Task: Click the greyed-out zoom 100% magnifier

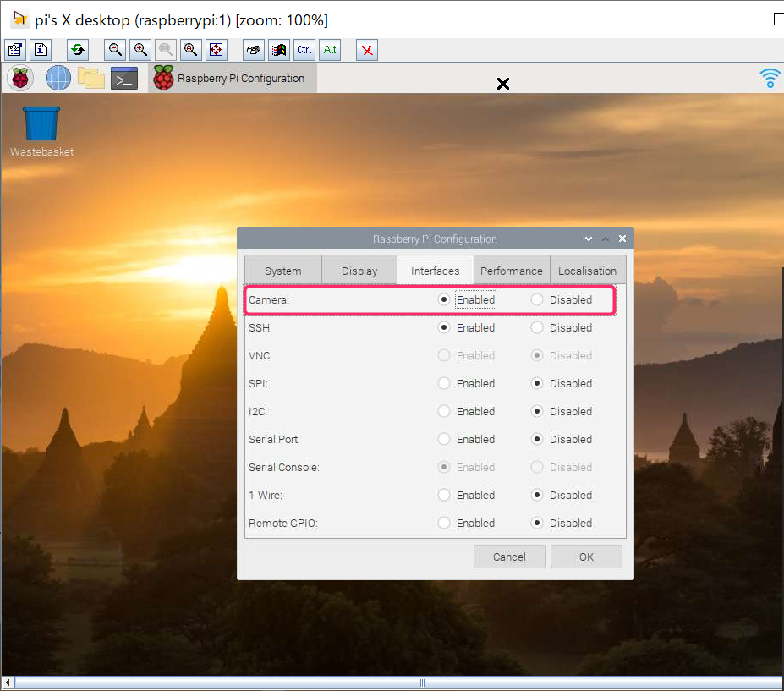Action: (x=166, y=50)
